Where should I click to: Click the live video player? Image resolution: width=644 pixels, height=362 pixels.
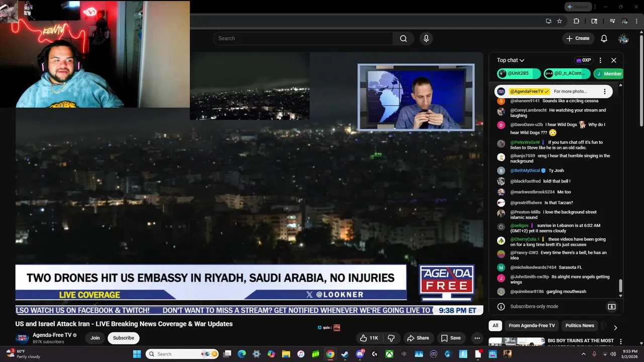[x=249, y=184]
